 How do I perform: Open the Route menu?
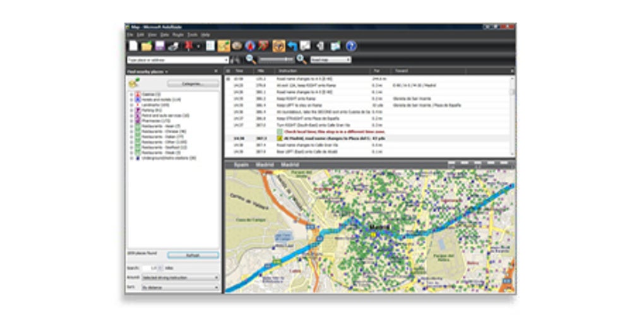178,35
